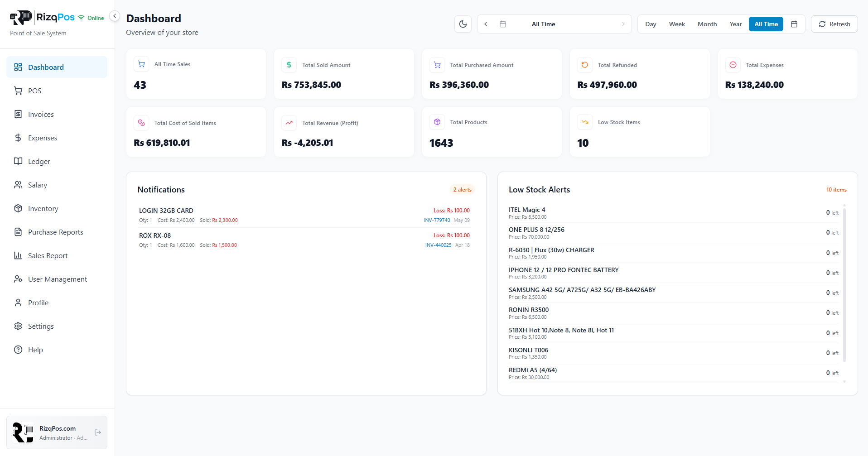Viewport: 868px width, 456px height.
Task: Open the Dashboard sidebar item
Action: (x=57, y=67)
